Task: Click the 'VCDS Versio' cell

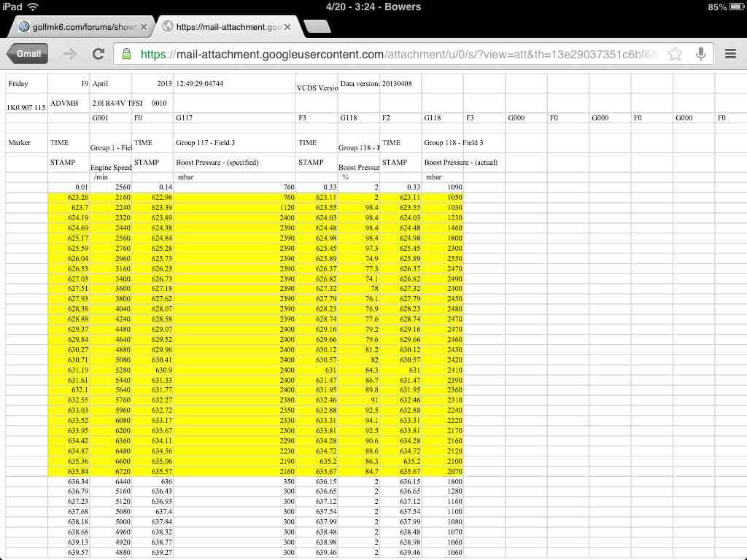Action: click(x=317, y=87)
